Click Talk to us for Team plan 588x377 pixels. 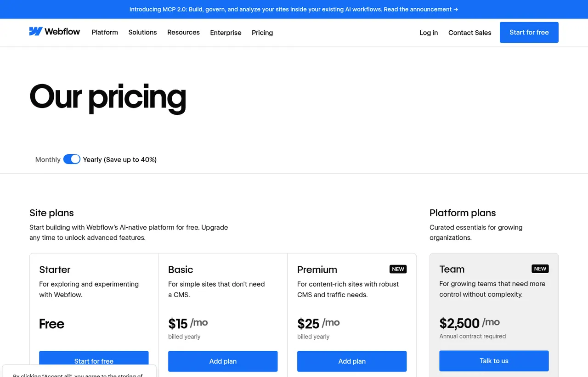pyautogui.click(x=494, y=360)
